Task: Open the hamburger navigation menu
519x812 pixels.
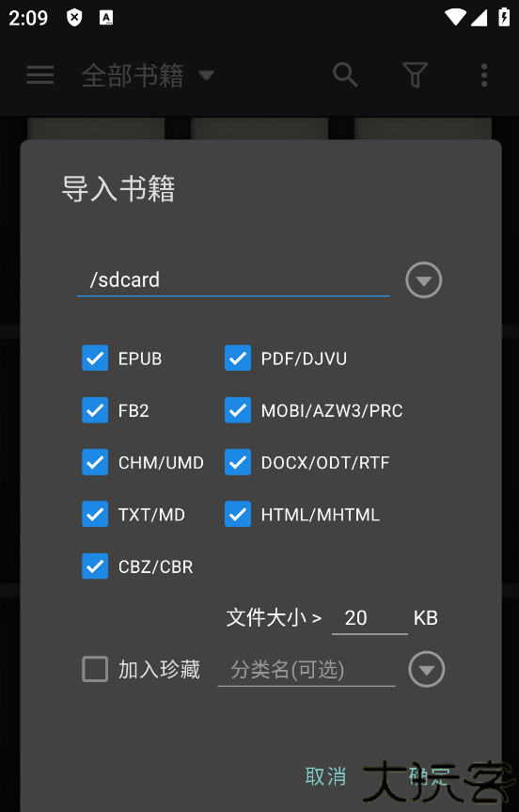Action: coord(40,75)
